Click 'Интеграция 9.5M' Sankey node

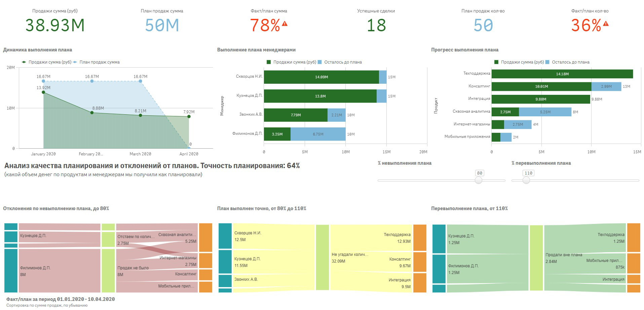(x=420, y=283)
